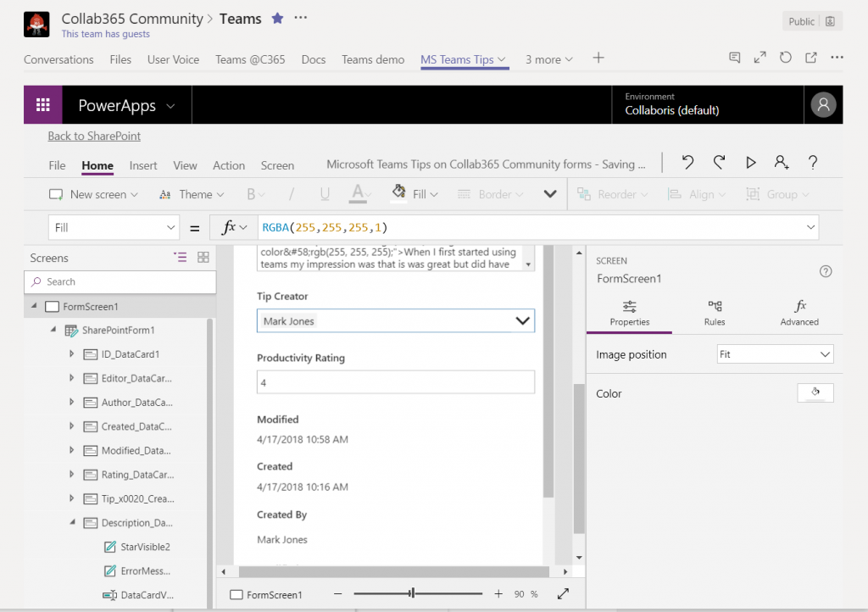Click the favorite star next to Teams
Screen dimensions: 868x612
277,19
